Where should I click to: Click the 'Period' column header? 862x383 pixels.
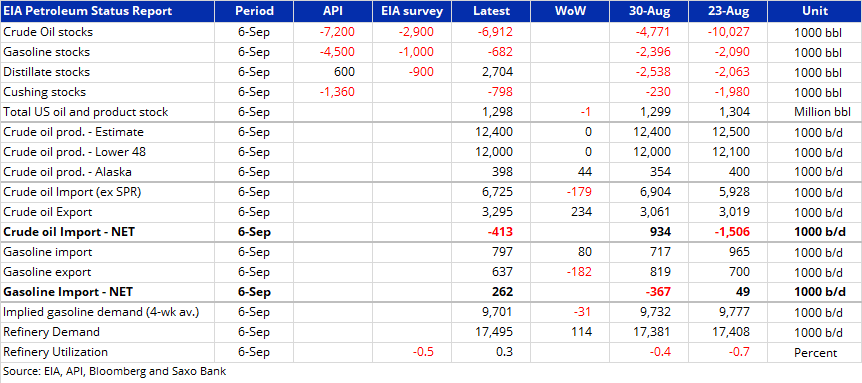(253, 11)
